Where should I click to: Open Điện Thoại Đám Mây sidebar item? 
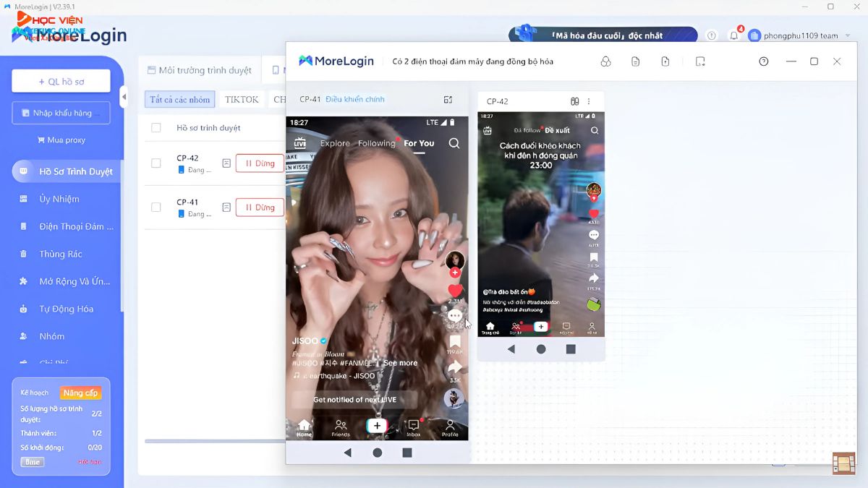[66, 226]
